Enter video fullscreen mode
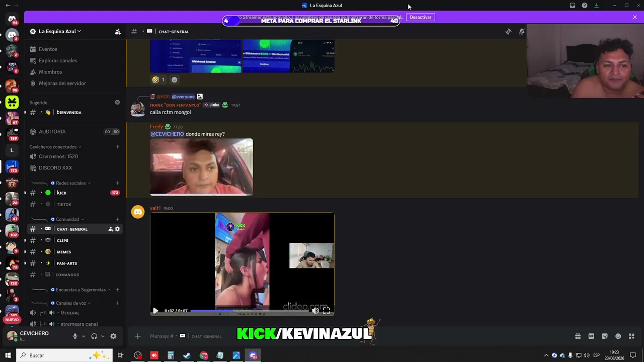 327,311
